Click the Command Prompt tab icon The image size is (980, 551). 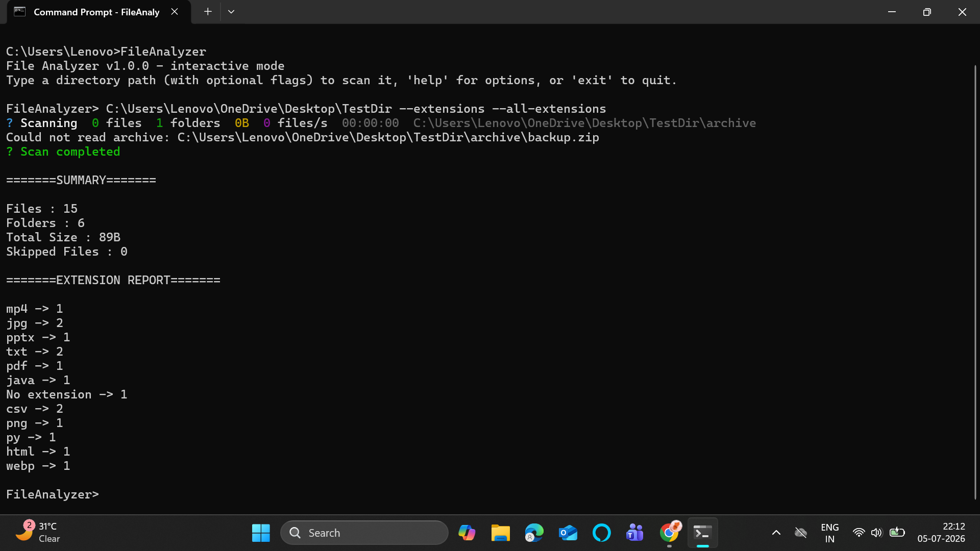20,12
